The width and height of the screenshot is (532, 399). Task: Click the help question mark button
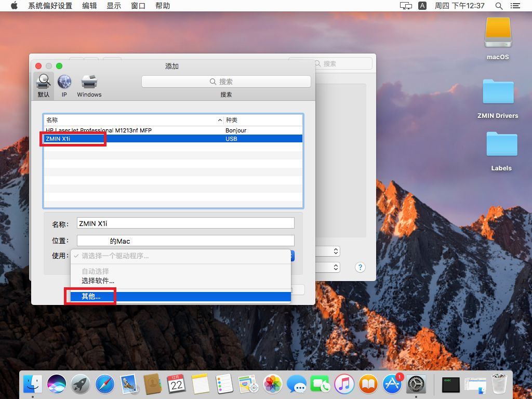[360, 268]
